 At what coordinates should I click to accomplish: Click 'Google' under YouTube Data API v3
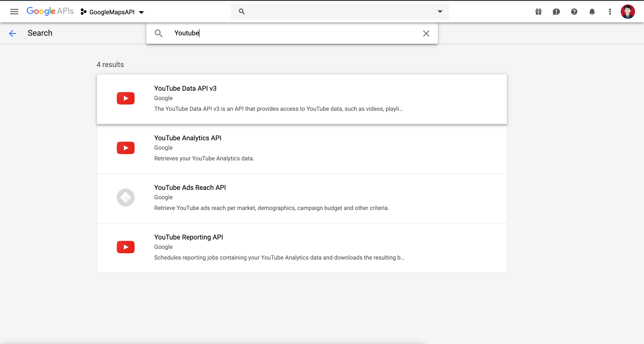click(x=163, y=98)
